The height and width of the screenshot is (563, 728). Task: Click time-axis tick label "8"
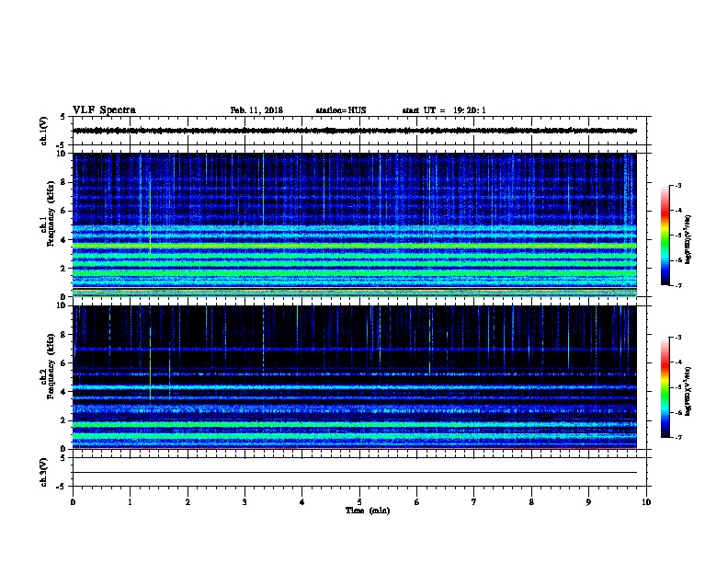pyautogui.click(x=531, y=501)
